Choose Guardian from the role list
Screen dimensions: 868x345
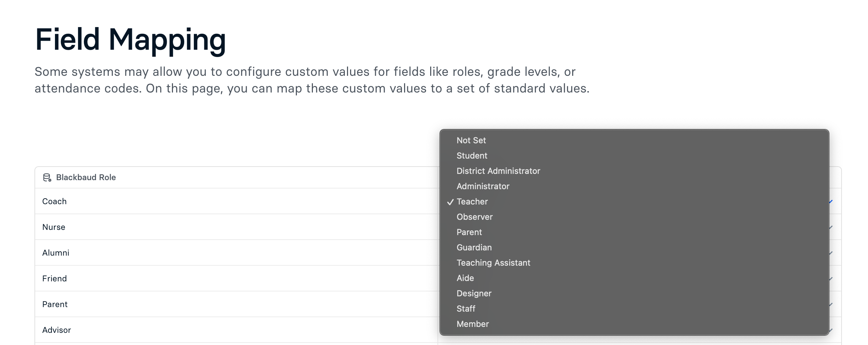(474, 248)
